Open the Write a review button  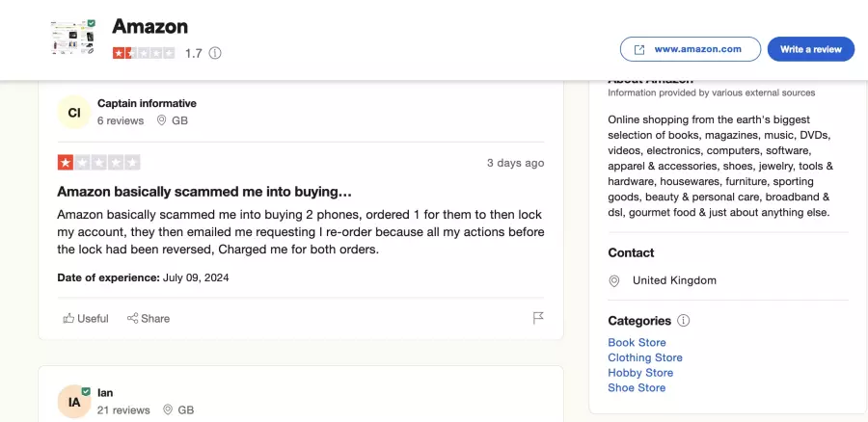(x=810, y=49)
